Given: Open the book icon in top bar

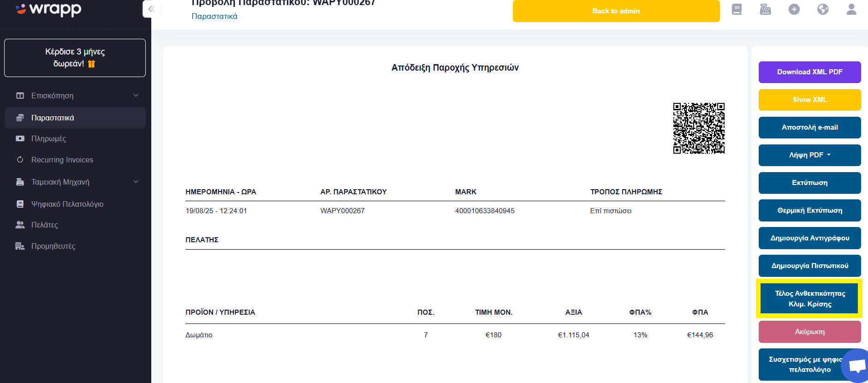Looking at the screenshot, I should point(737,9).
